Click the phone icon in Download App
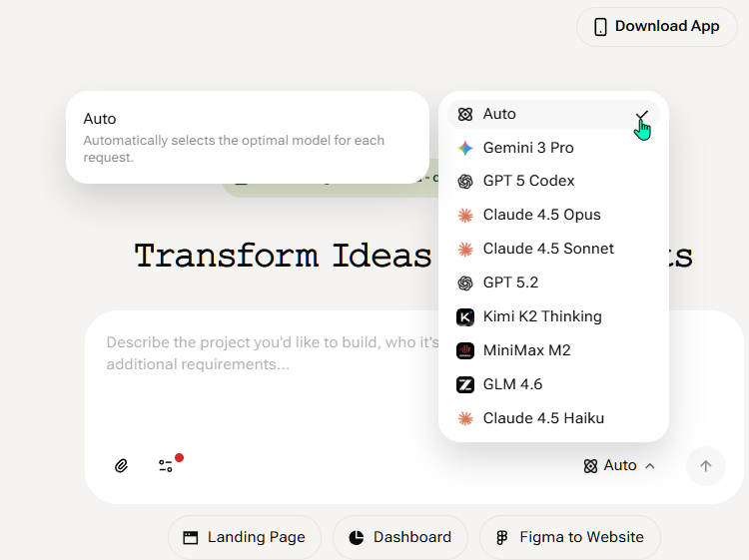Screen dimensions: 749x560 pyautogui.click(x=600, y=27)
